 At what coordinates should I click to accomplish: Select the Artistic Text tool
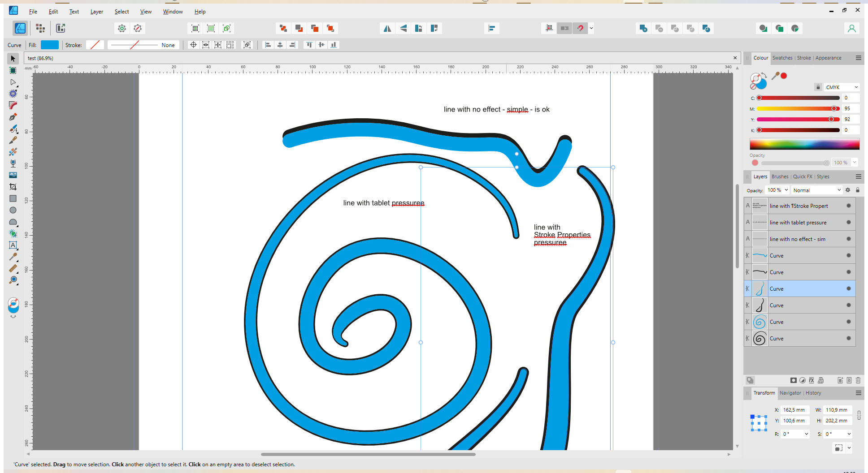point(13,245)
